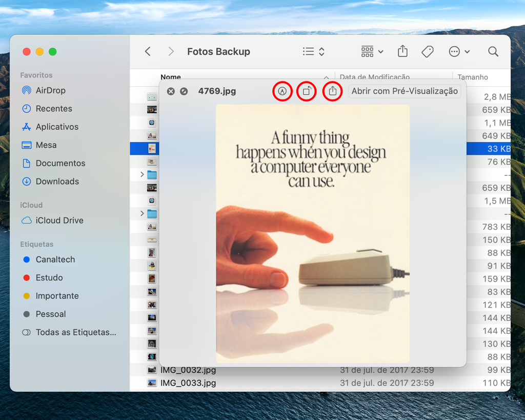Click the modification date of IMG_0033.jpg
The image size is (525, 420).
[387, 383]
